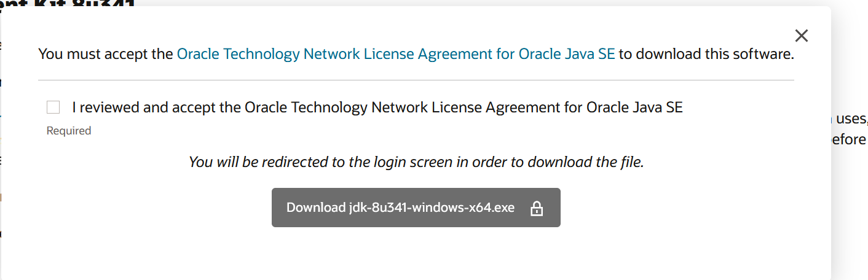Click the cut-off "efore" text at the right edge
Image resolution: width=868 pixels, height=280 pixels.
pos(850,139)
